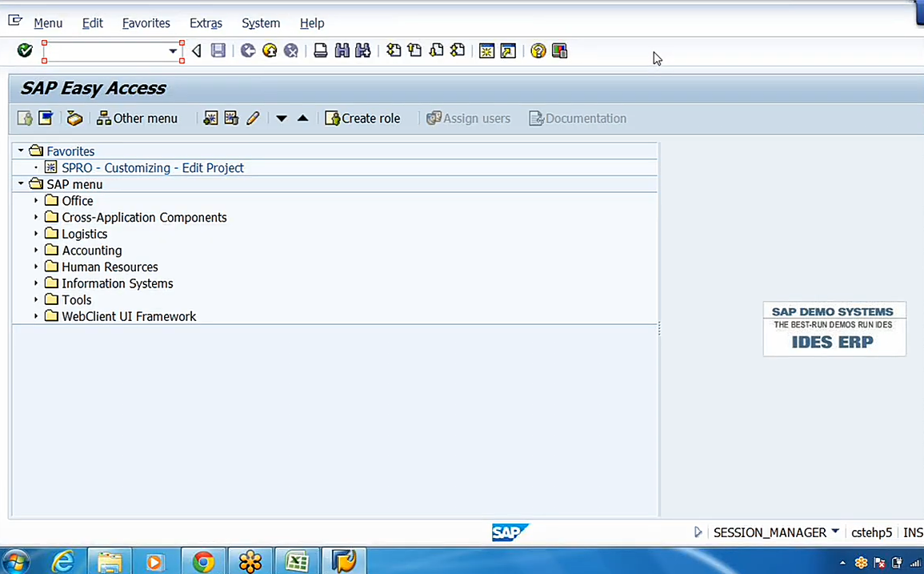Click the First Page icon
The image size is (924, 574).
coord(393,50)
